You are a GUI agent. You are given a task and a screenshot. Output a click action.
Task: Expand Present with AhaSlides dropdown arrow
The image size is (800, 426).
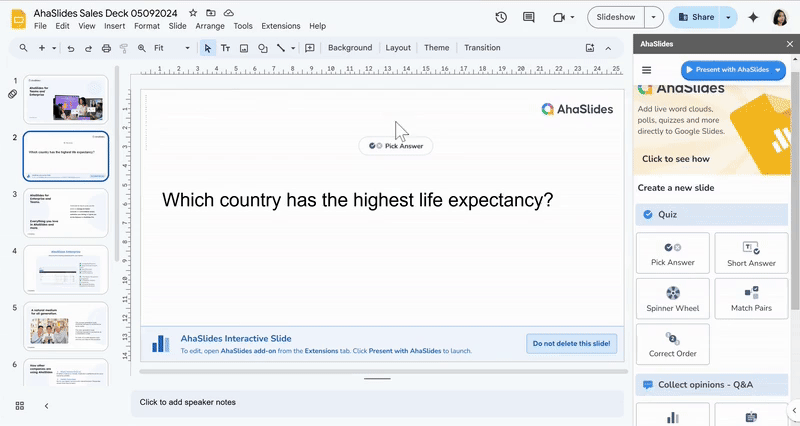(x=778, y=70)
